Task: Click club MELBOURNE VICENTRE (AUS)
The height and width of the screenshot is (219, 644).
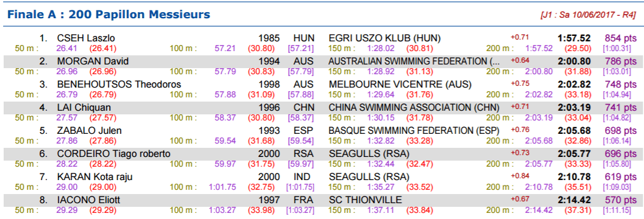Action: coord(400,85)
